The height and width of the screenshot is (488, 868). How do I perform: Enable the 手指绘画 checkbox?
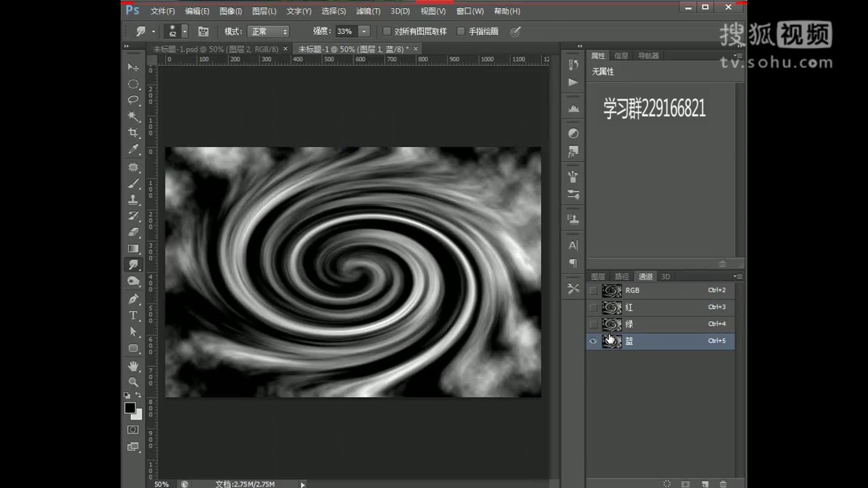[461, 31]
